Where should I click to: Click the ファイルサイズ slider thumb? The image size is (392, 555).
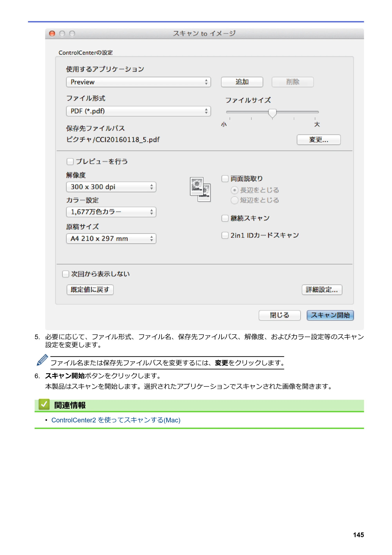coord(272,113)
